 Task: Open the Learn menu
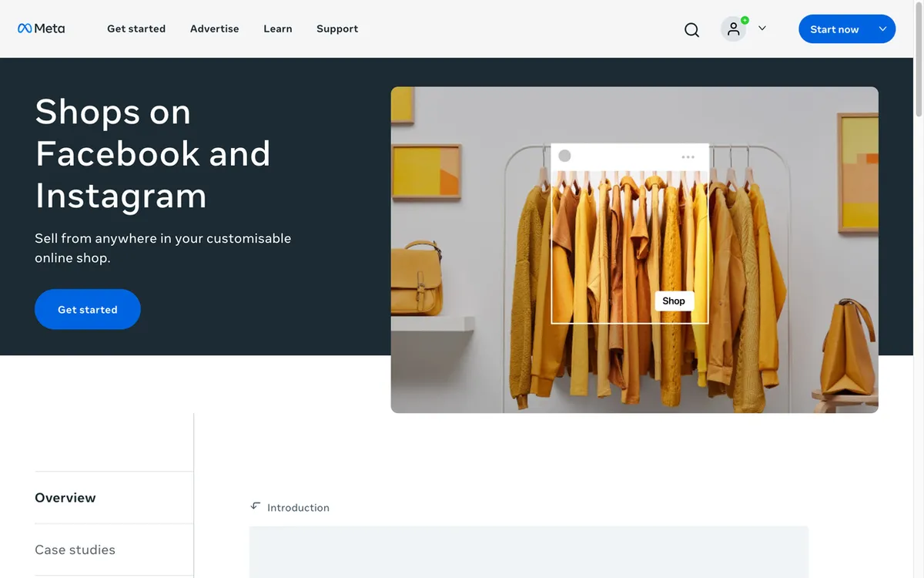[x=278, y=29]
